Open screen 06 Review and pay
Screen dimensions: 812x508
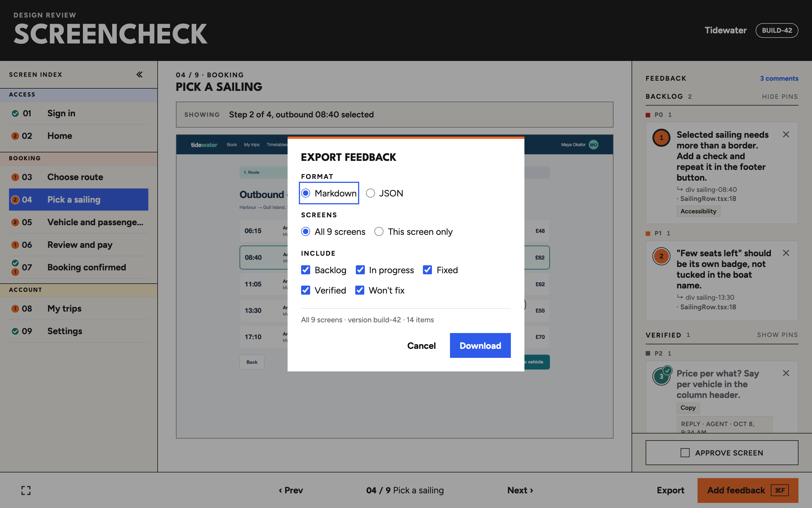[78, 245]
